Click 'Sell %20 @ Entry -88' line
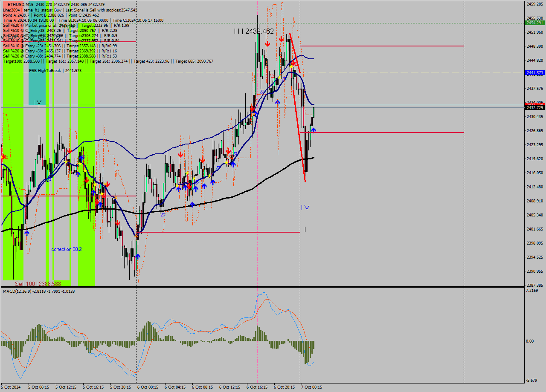This screenshot has height=392, width=546. pos(60,56)
